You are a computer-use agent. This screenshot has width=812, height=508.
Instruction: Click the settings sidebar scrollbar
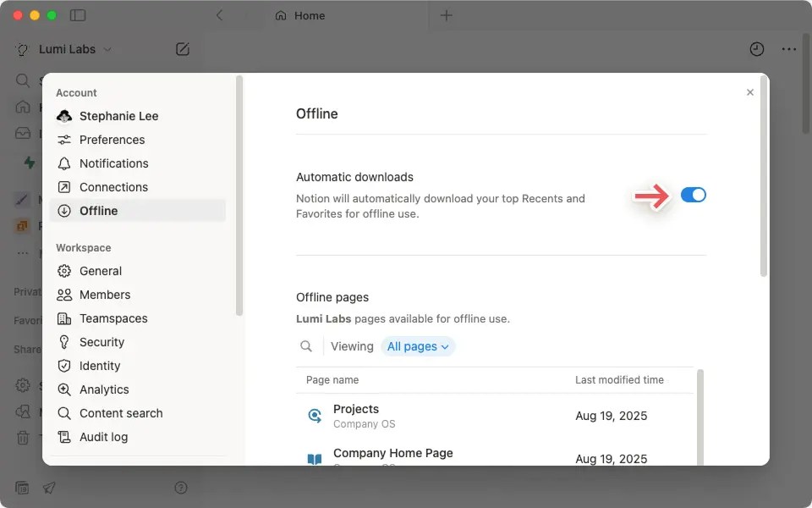(x=239, y=195)
